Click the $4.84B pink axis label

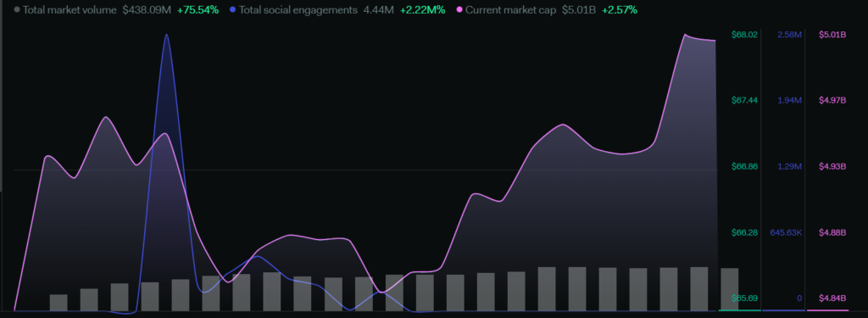click(832, 298)
